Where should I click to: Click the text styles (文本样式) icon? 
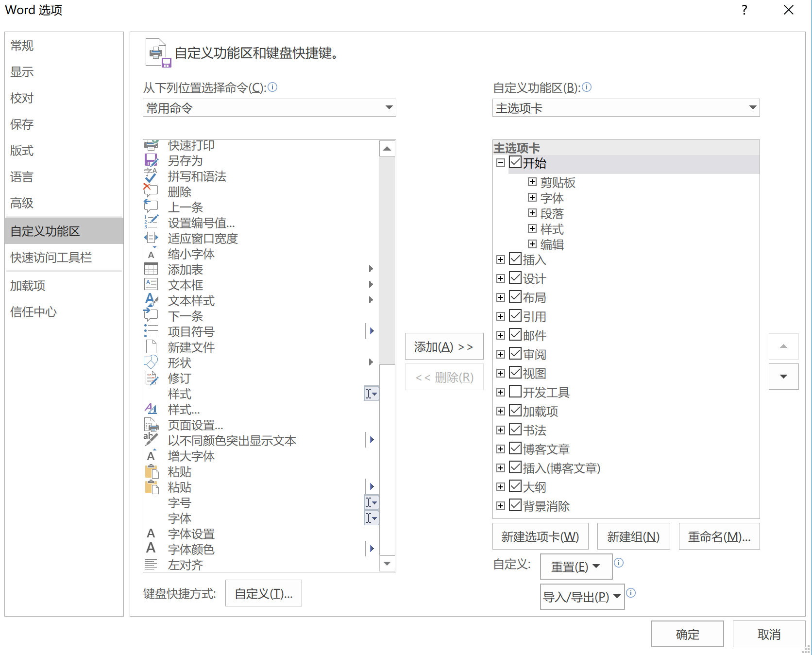(151, 300)
